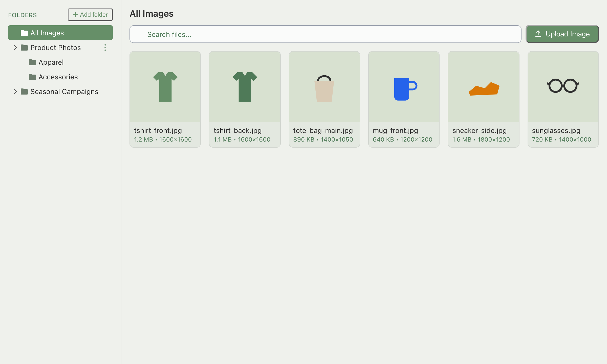607x364 pixels.
Task: Select the Seasonal Campaigns folder
Action: click(60, 92)
